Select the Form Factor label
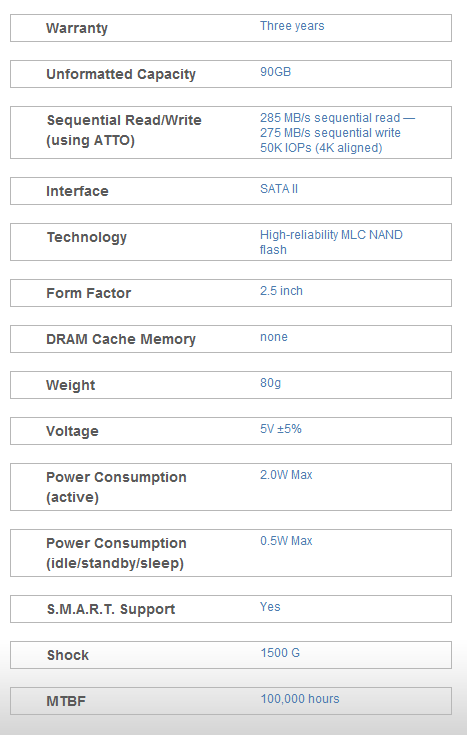The height and width of the screenshot is (735, 467). (x=89, y=293)
